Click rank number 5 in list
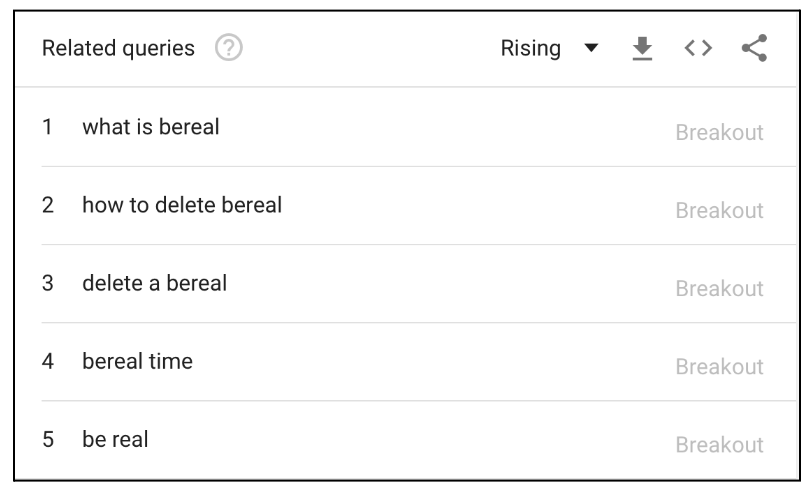 [48, 439]
